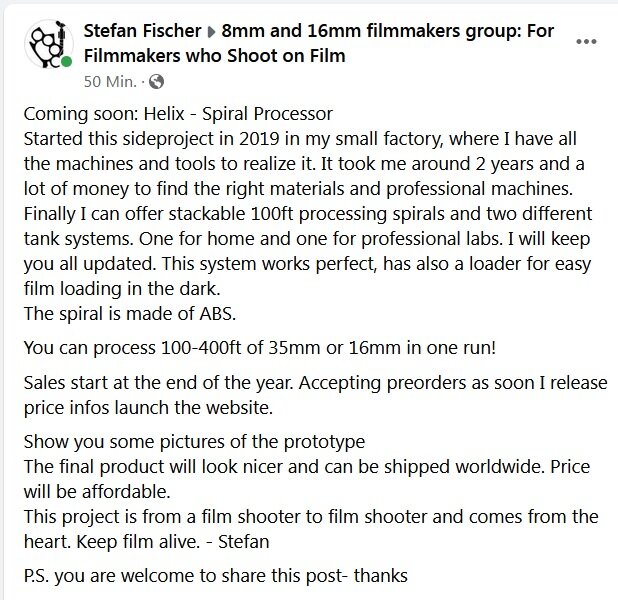Click the 'Coming soon: Helix - Spiral Processor' line

click(178, 114)
